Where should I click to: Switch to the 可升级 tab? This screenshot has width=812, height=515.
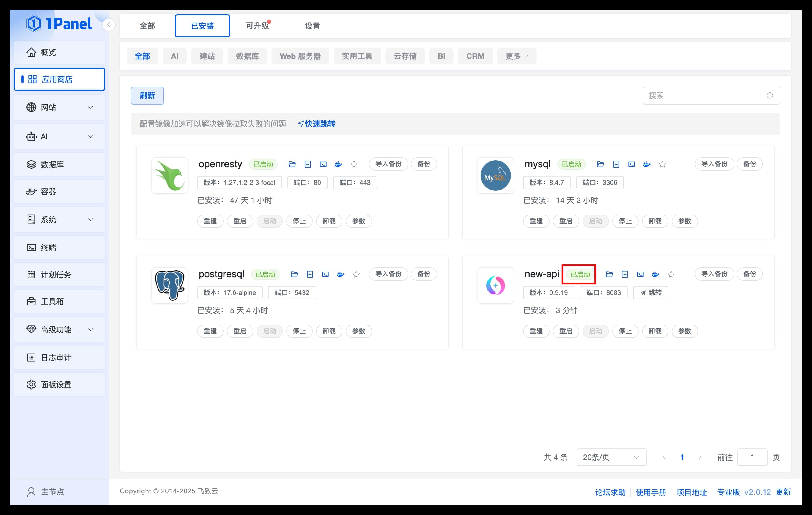[258, 25]
